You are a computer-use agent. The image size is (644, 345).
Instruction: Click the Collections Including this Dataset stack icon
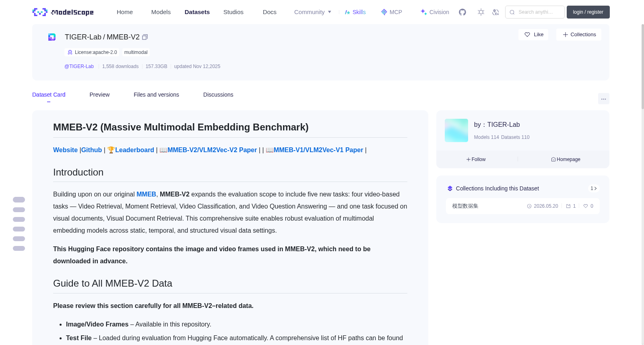tap(450, 188)
